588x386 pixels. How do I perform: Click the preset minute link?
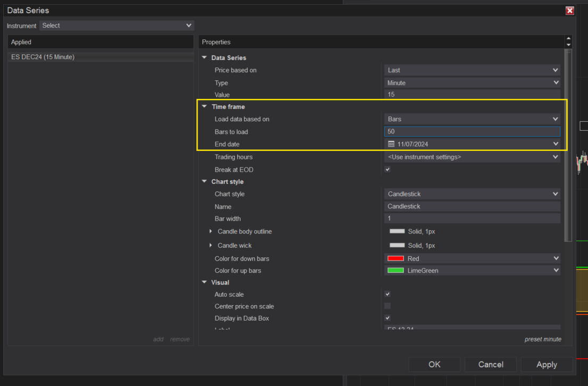pyautogui.click(x=542, y=339)
